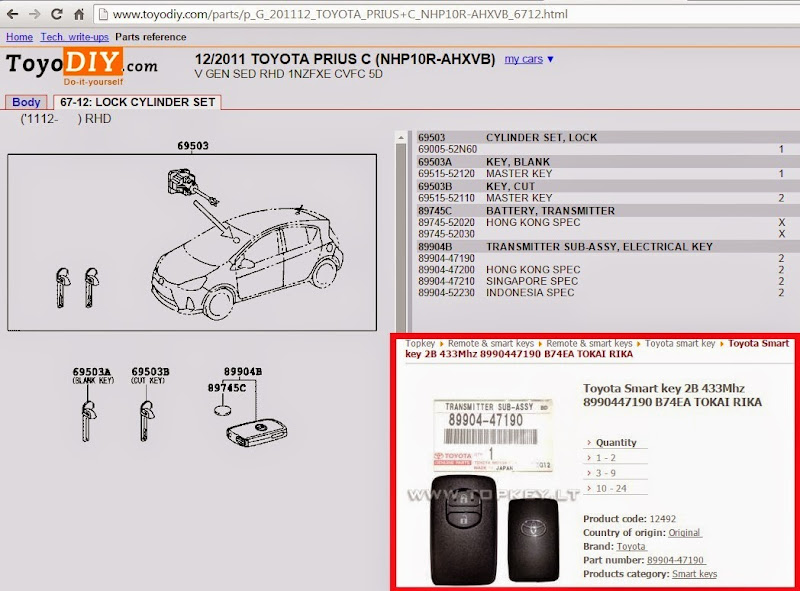
Task: Click the parts list scroll up arrow
Action: (401, 137)
